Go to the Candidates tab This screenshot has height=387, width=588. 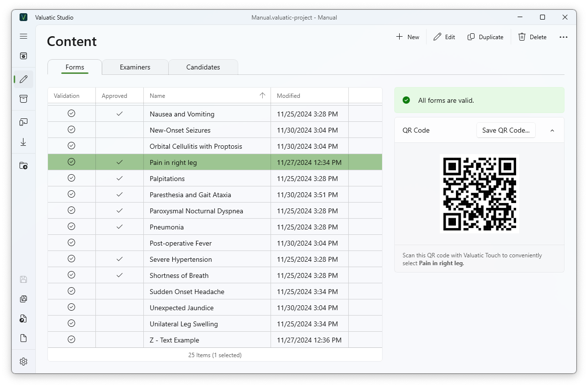203,67
